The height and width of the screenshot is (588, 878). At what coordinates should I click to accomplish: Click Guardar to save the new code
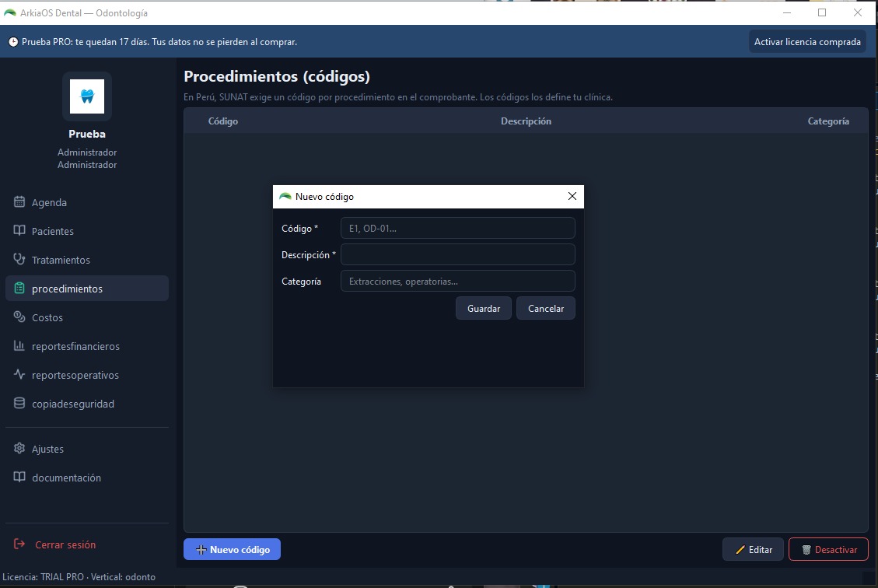[x=483, y=309]
